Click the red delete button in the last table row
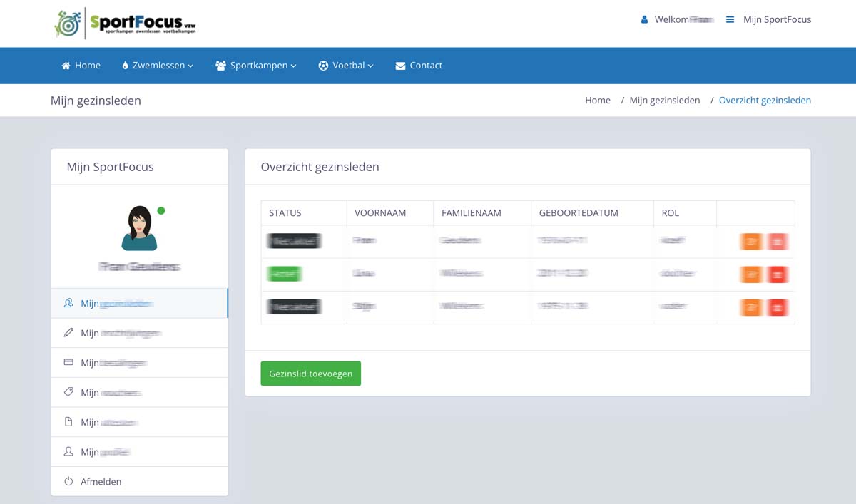Viewport: 856px width, 504px height. tap(778, 307)
